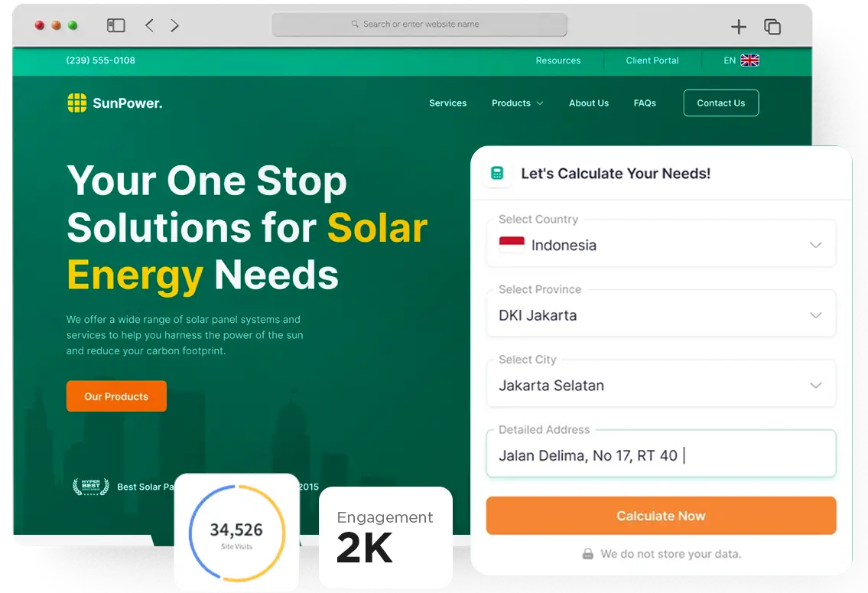
Task: Click the 34,526 Site Visits ring chart
Action: (x=237, y=533)
